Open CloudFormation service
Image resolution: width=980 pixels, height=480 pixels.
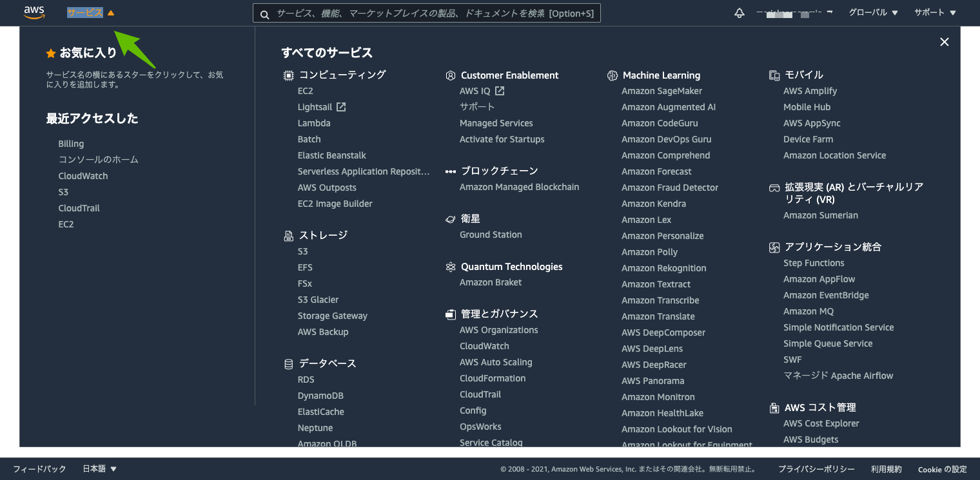click(x=493, y=378)
